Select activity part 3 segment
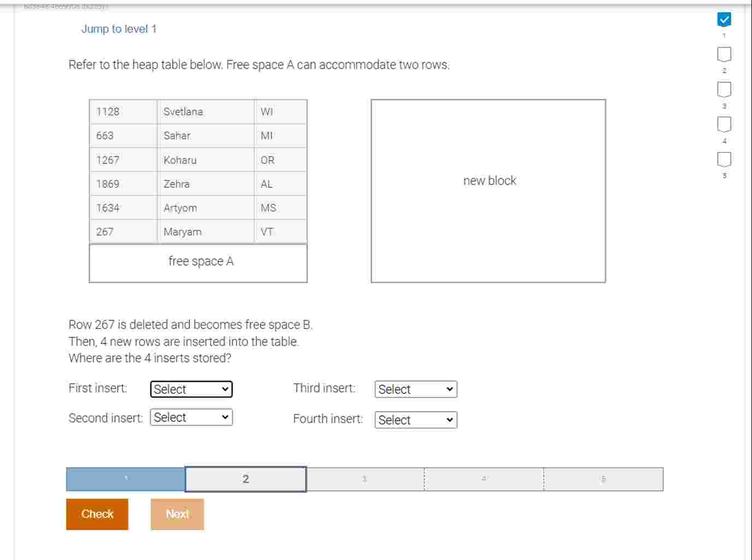Screen dimensions: 752x560 [x=364, y=479]
